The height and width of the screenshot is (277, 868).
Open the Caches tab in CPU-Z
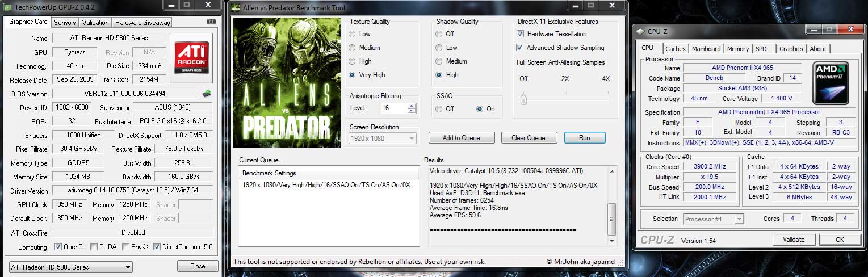tap(676, 49)
